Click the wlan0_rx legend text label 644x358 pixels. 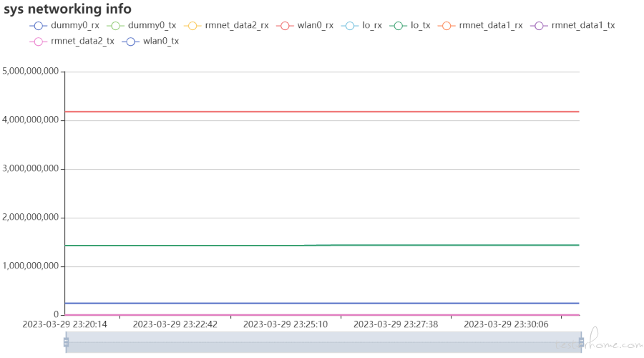click(x=316, y=26)
